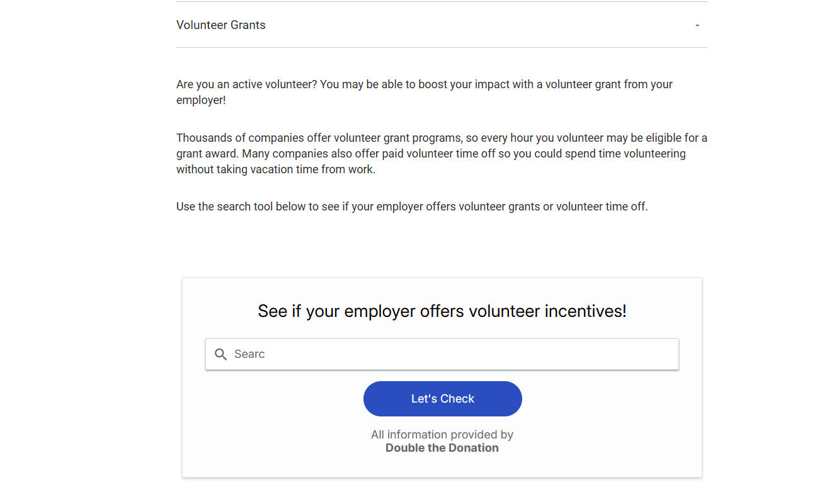This screenshot has height=504, width=839.
Task: Click the Double the Donation link
Action: point(442,447)
